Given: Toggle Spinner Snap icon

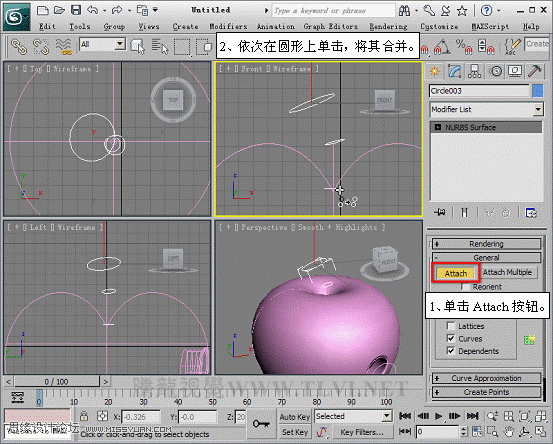Looking at the screenshot, I should [486, 47].
